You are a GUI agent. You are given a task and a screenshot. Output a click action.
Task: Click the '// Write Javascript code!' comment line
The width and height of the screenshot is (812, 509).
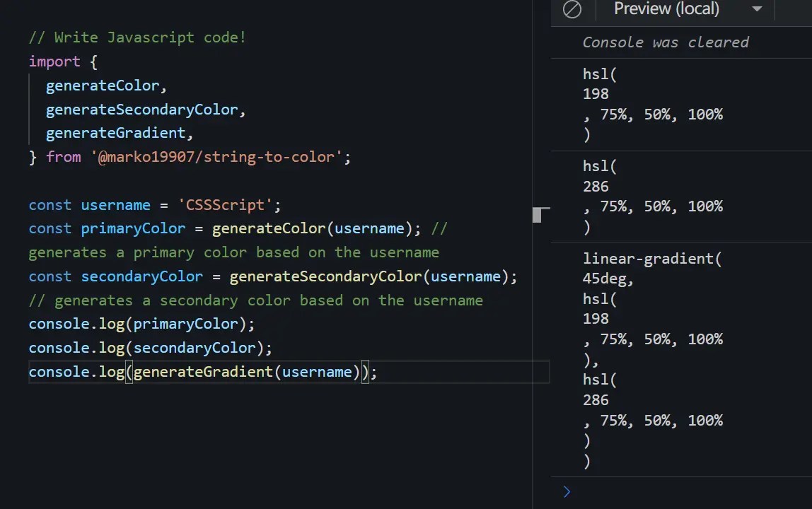[x=137, y=37]
